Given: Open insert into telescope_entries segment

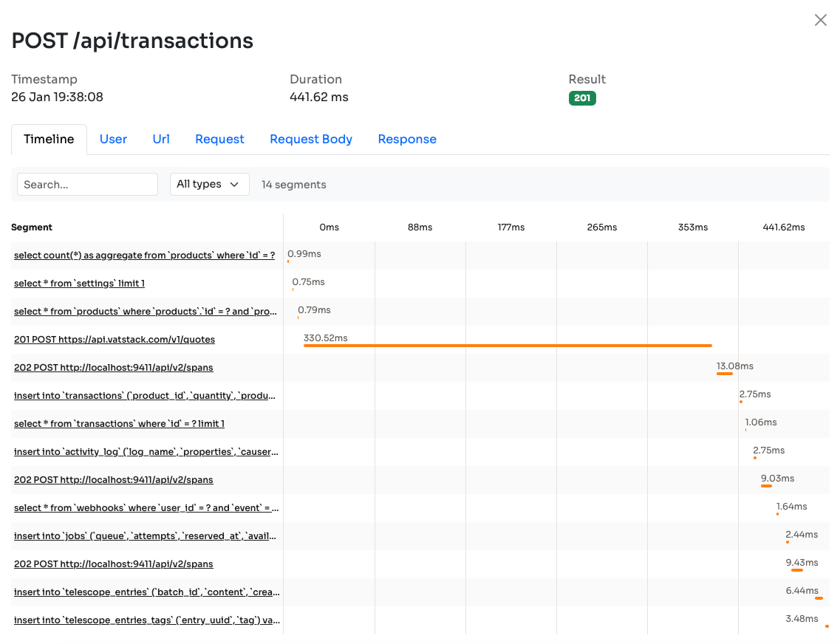Looking at the screenshot, I should coord(147,592).
